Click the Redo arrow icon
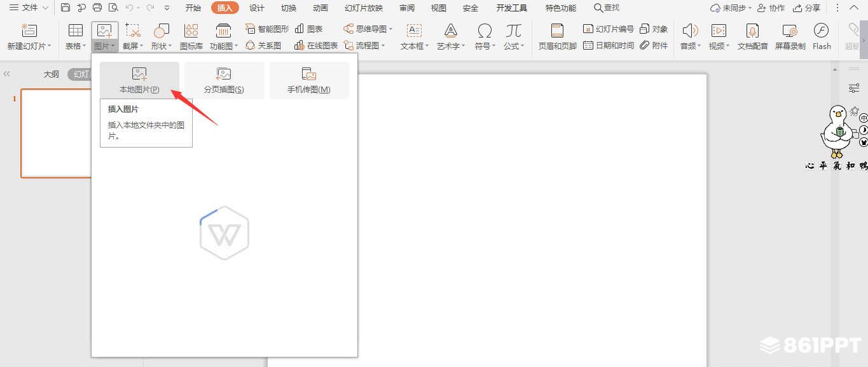 pyautogui.click(x=150, y=8)
